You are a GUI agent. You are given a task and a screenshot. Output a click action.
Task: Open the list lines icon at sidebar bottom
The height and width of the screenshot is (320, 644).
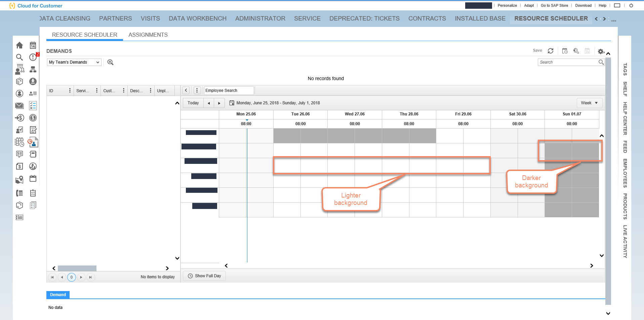pos(19,217)
